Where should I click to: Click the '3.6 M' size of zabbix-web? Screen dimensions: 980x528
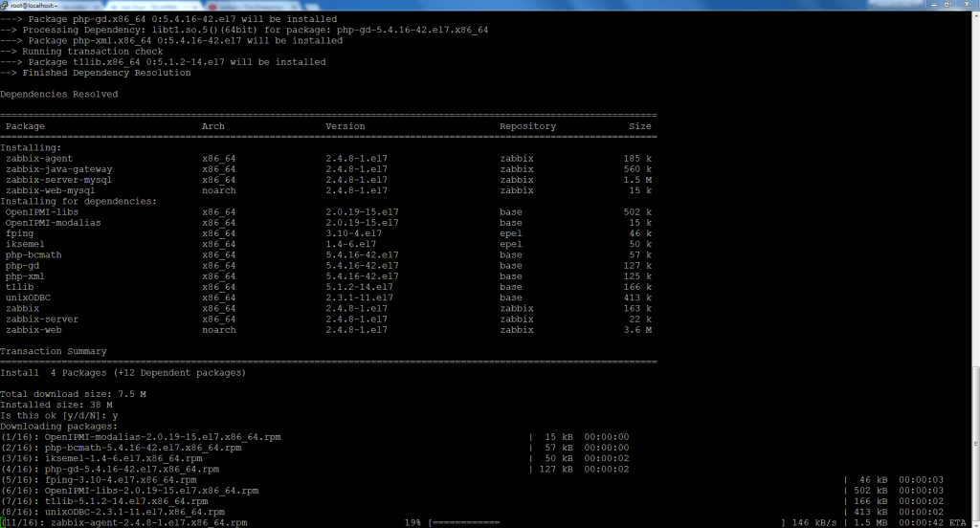pyautogui.click(x=637, y=330)
